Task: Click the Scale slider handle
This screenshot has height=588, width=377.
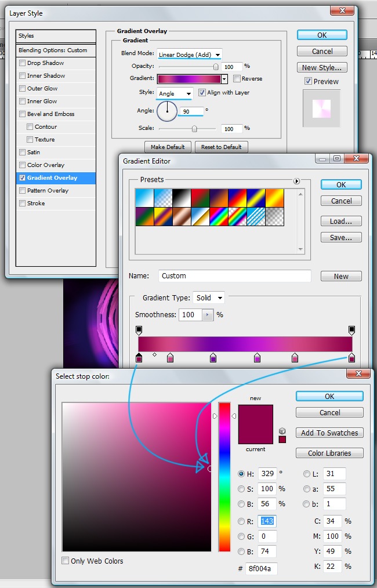Action: click(194, 129)
